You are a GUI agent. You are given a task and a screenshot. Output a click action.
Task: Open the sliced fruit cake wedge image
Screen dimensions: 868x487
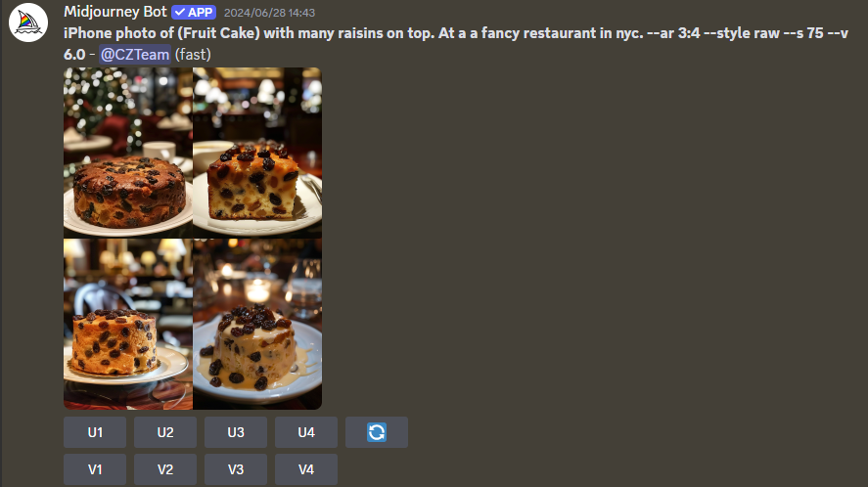257,153
